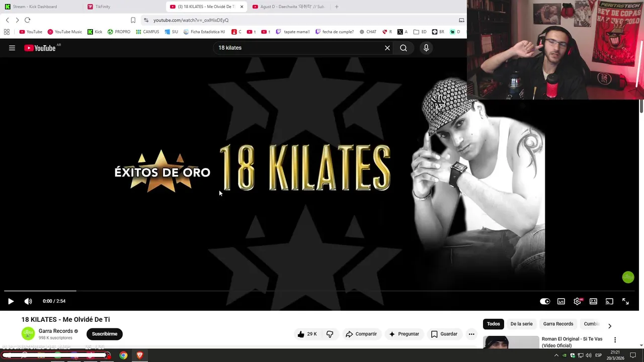Play the 18 KILATES video

coord(11,301)
